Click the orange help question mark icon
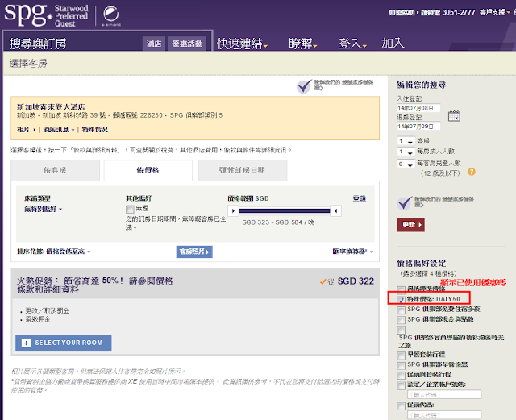The image size is (516, 420). coord(471,172)
